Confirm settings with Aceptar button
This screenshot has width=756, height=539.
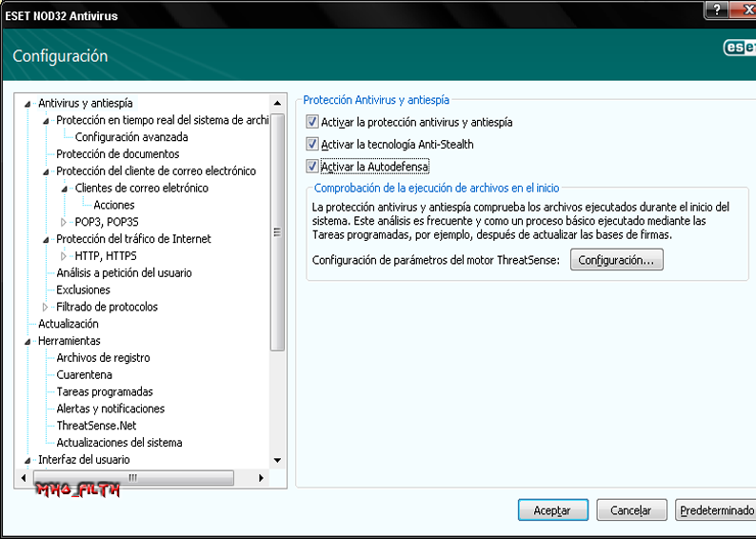point(553,510)
